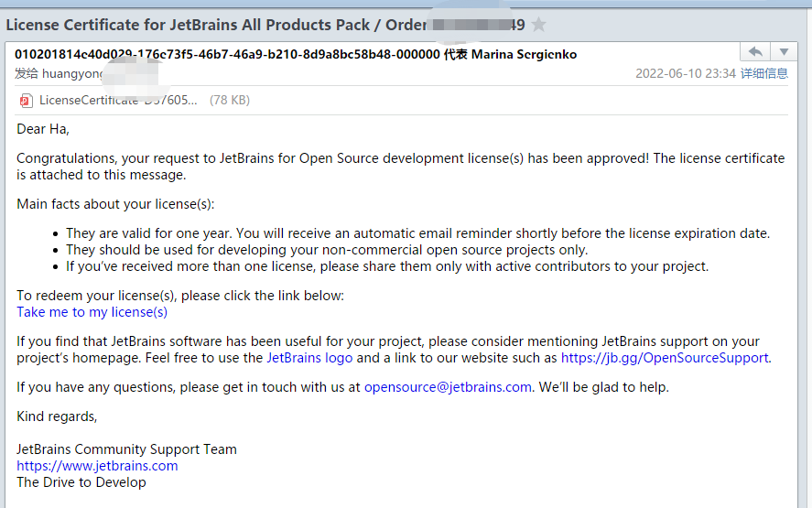This screenshot has height=508, width=812.
Task: Show 详细信息 message details
Action: click(763, 73)
